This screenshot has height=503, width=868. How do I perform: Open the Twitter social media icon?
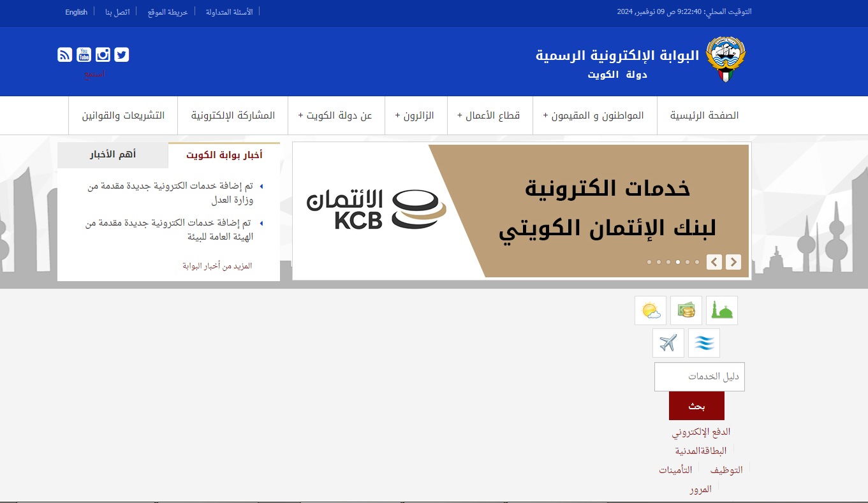coord(122,55)
